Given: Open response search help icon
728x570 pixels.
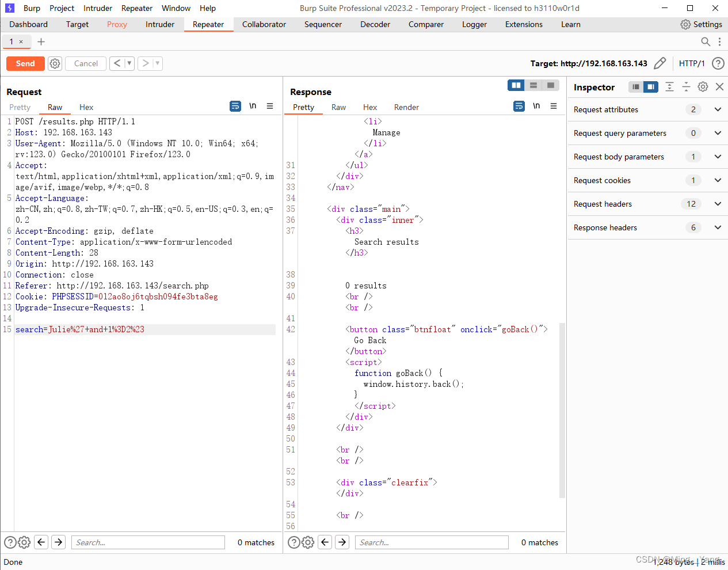Looking at the screenshot, I should tap(294, 542).
